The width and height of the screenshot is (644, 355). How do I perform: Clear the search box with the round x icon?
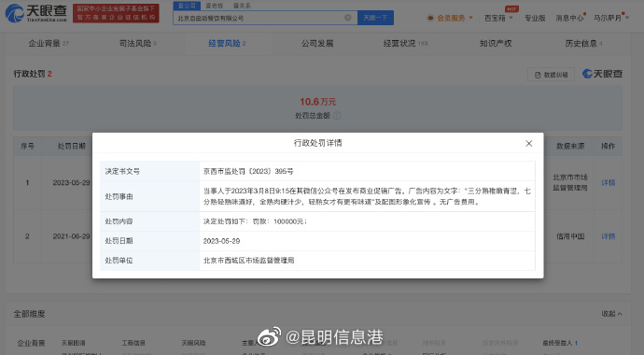coord(348,17)
